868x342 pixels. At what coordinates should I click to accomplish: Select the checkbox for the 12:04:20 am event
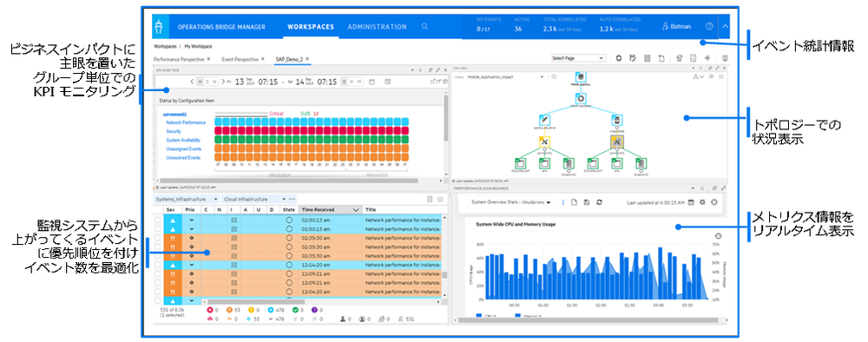158,292
